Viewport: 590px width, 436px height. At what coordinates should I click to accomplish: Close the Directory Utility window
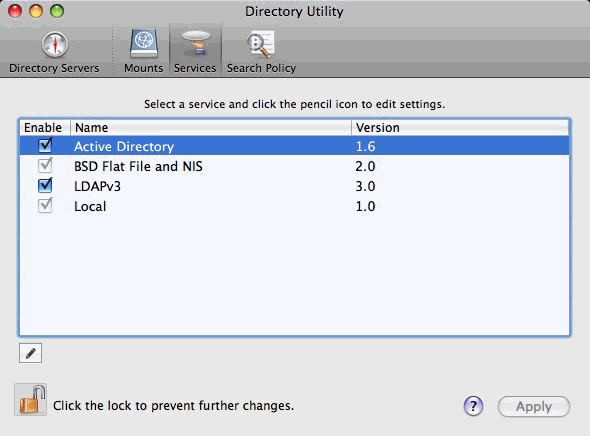pos(15,11)
